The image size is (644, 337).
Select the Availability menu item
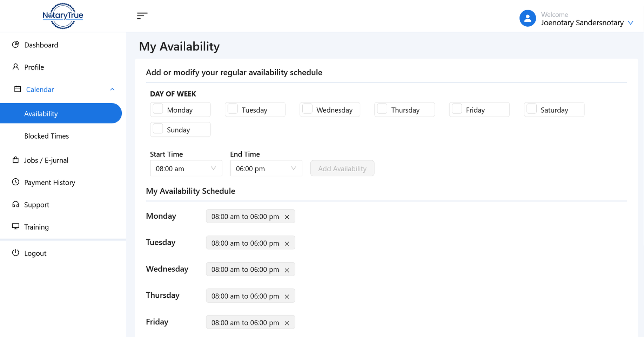(41, 113)
